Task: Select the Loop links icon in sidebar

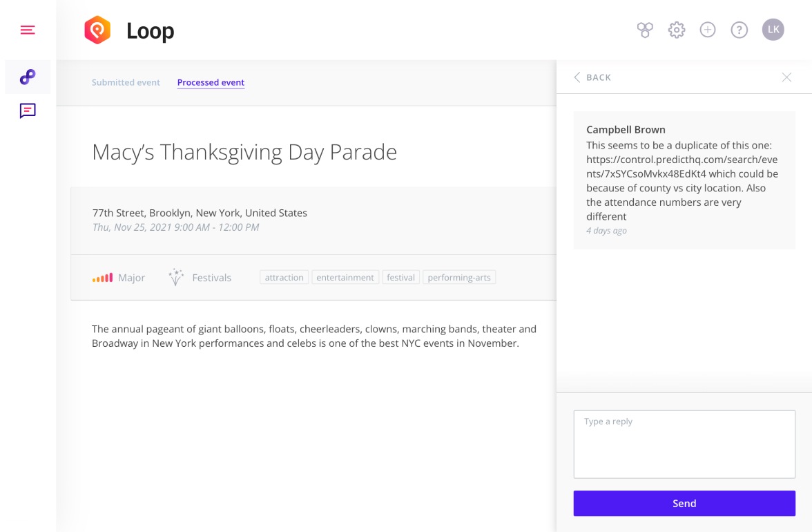Action: (x=28, y=77)
